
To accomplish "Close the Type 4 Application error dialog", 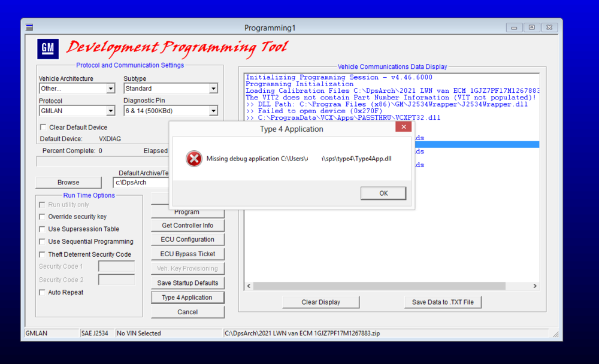I will [403, 127].
